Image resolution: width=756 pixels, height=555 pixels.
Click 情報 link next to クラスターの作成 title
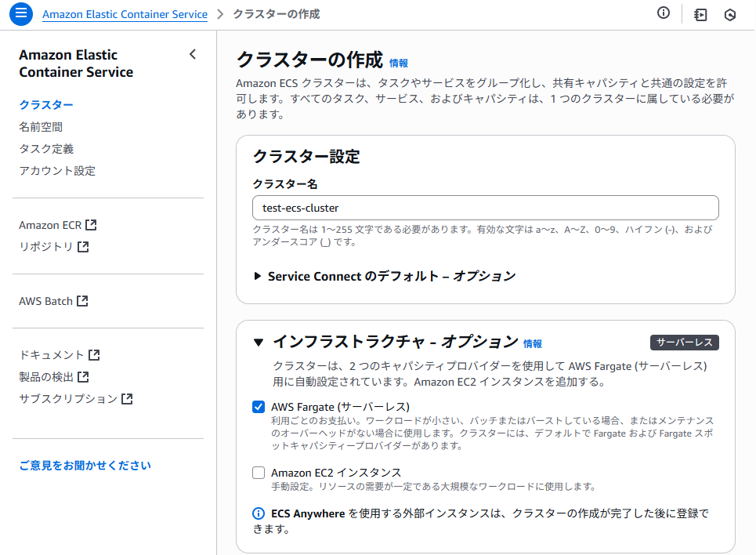coord(398,63)
